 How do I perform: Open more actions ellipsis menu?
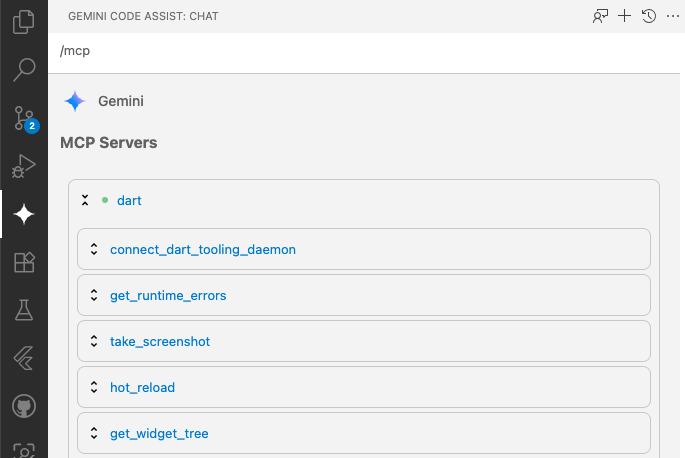click(x=673, y=16)
